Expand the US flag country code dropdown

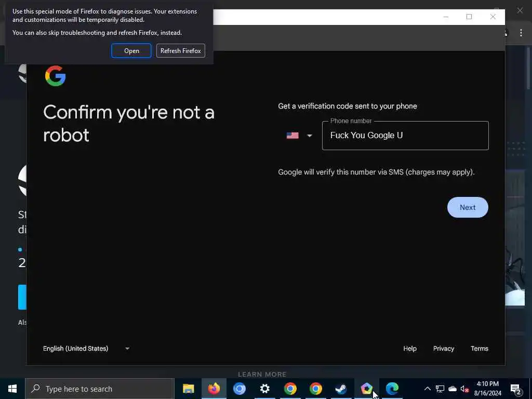(x=299, y=136)
